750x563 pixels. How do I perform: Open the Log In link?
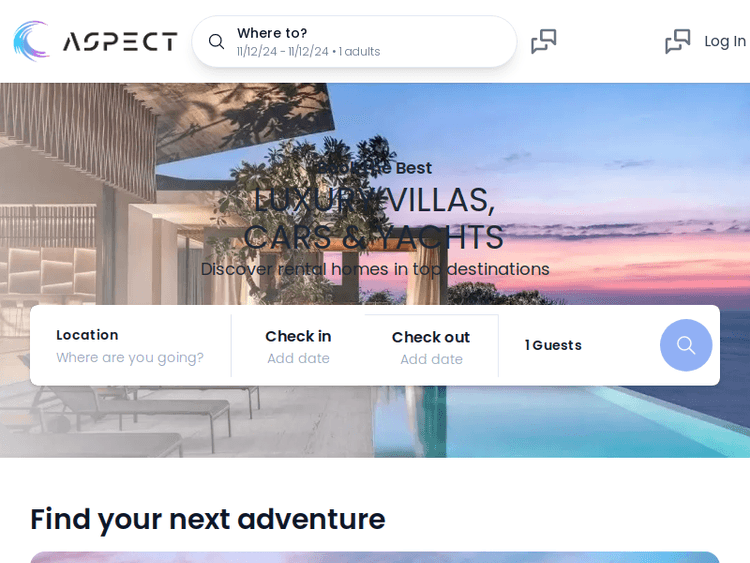click(x=725, y=41)
